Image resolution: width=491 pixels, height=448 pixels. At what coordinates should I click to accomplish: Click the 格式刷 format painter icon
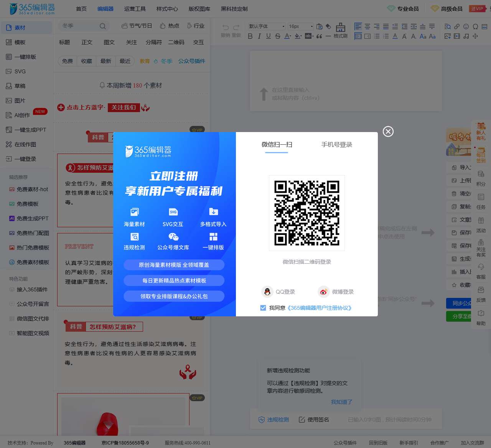pos(340,28)
